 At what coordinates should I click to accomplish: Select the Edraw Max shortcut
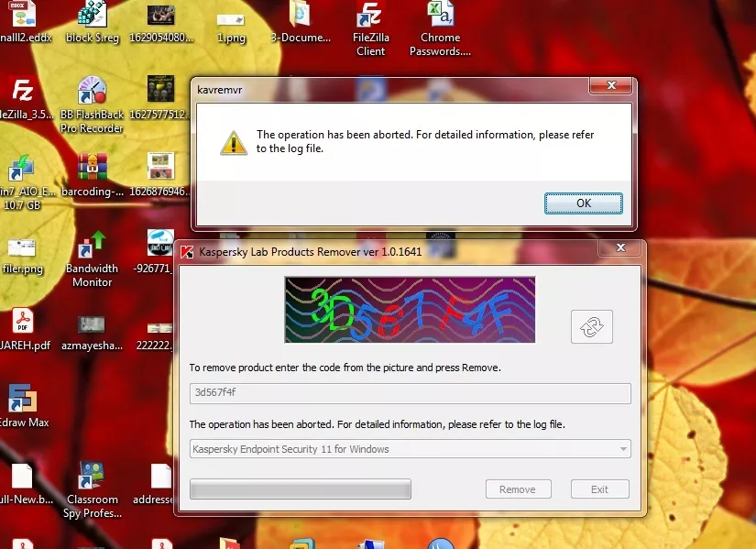23,406
